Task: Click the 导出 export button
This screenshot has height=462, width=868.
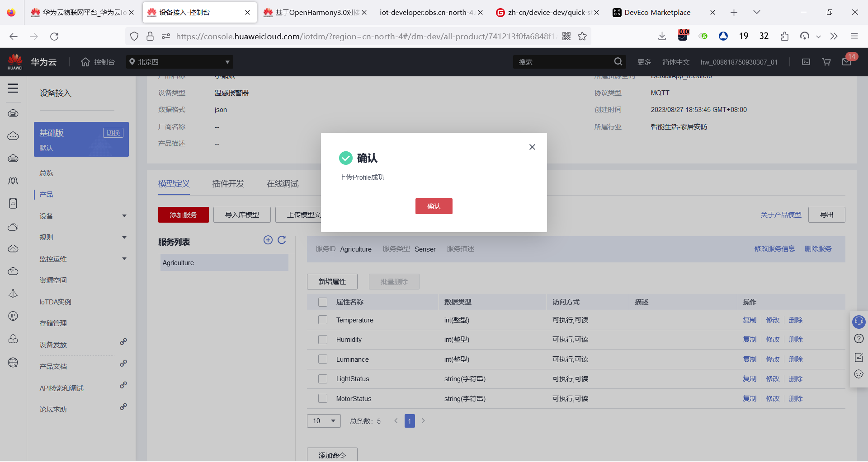Action: 827,215
